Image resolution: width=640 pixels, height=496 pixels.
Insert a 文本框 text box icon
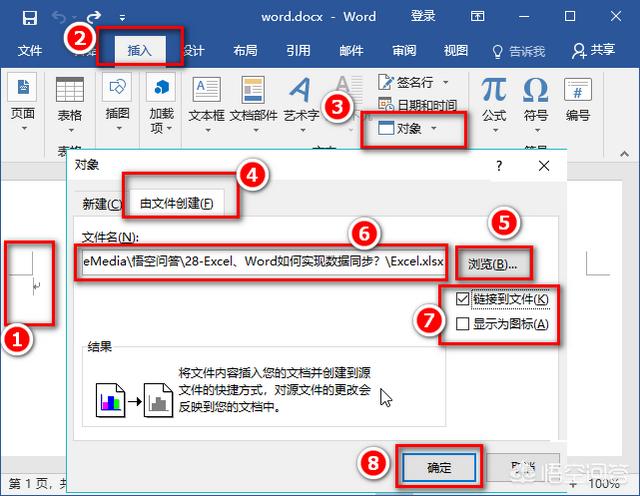pyautogui.click(x=206, y=89)
